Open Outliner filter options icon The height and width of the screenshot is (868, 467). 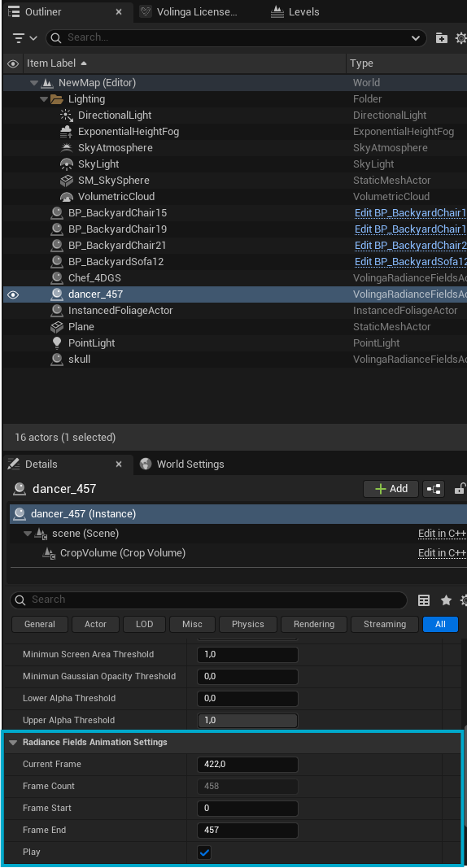pos(24,37)
